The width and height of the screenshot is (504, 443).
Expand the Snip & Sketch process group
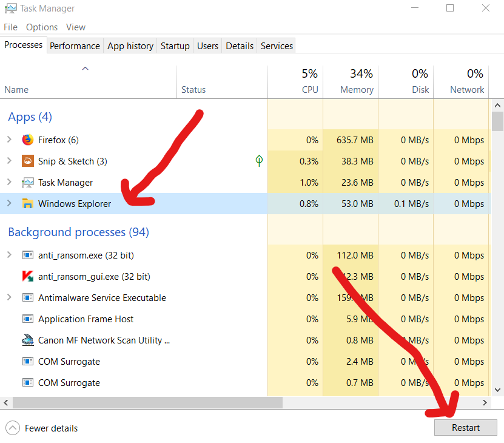pos(9,161)
